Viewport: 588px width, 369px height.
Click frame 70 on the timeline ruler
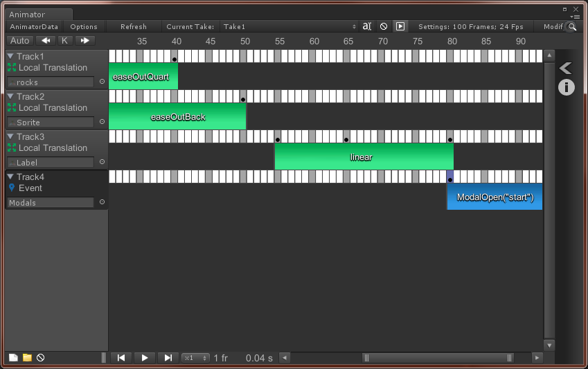pos(383,42)
